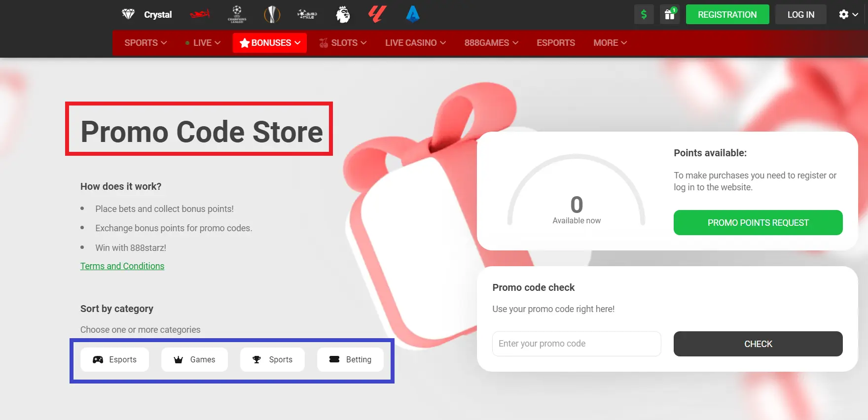Open the ESPORTS menu item
Screen dimensions: 868x420
click(556, 43)
